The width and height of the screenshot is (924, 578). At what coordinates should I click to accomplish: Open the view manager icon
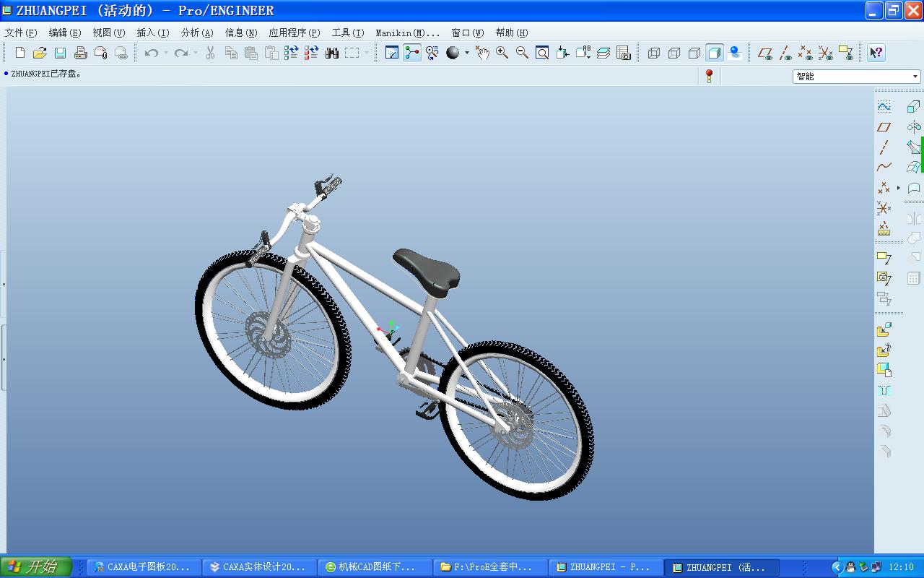(x=624, y=53)
